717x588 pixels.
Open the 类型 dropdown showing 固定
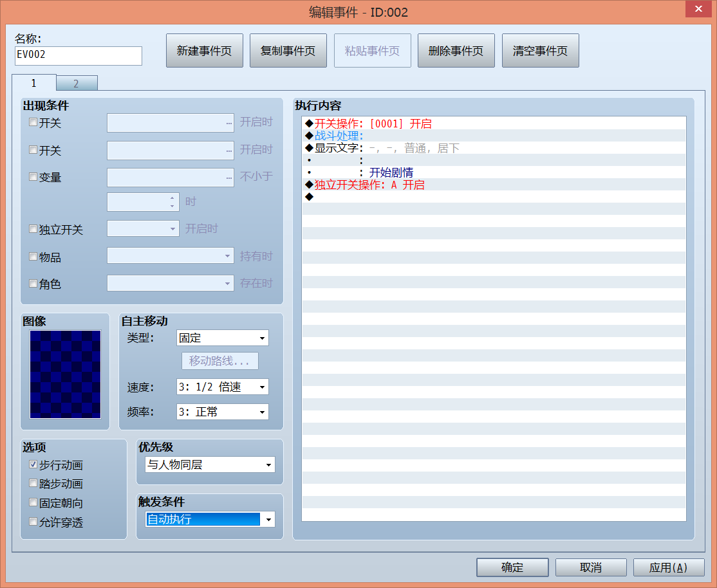click(x=222, y=338)
